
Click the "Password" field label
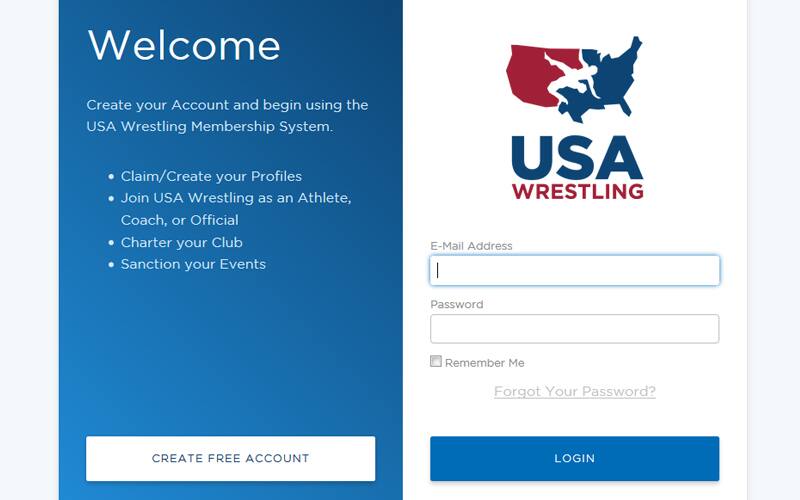457,304
